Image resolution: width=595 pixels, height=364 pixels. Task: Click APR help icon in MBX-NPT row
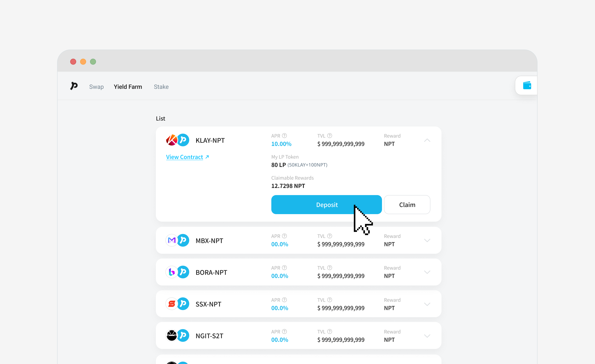pos(284,236)
